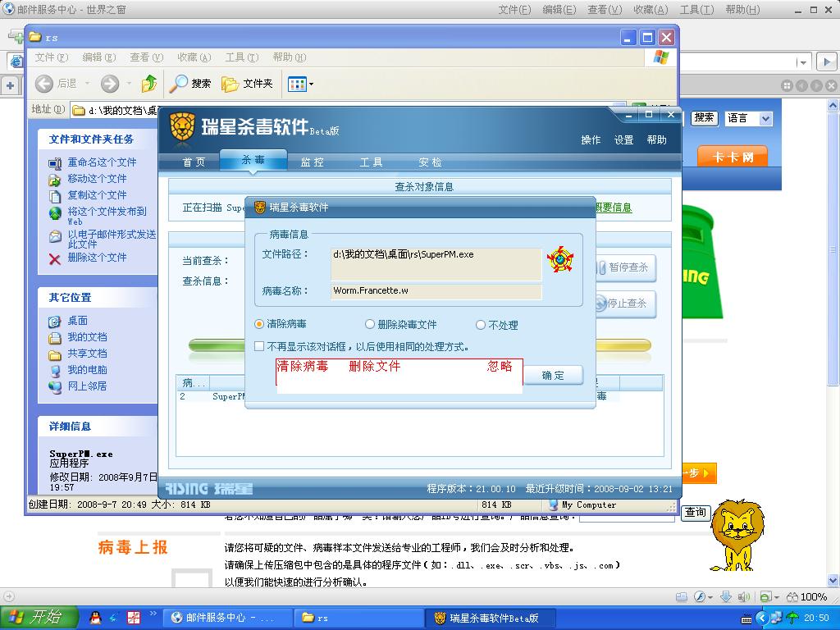Toggle the 文件夹 folders pane button
The height and width of the screenshot is (630, 840).
(x=248, y=84)
